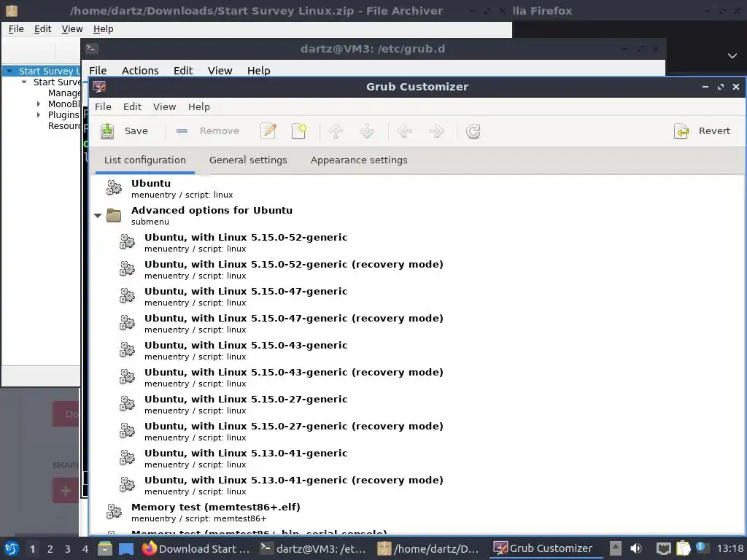
Task: Open the View menu in File Archiver
Action: (72, 29)
